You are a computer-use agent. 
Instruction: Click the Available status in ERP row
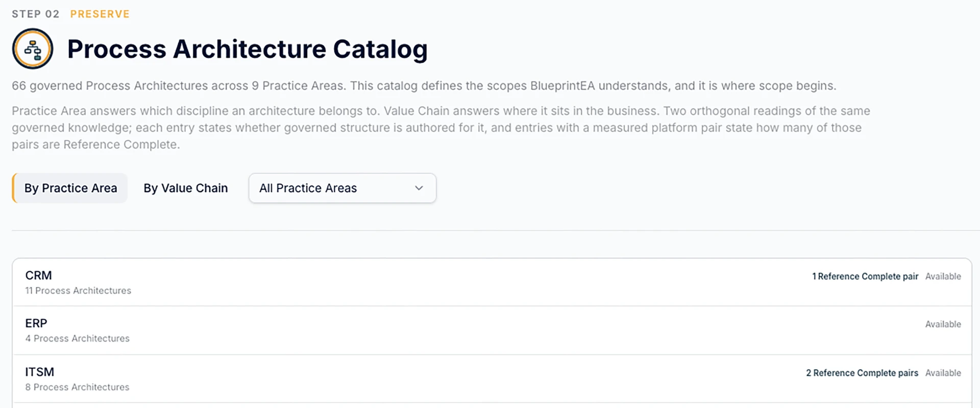pos(943,324)
